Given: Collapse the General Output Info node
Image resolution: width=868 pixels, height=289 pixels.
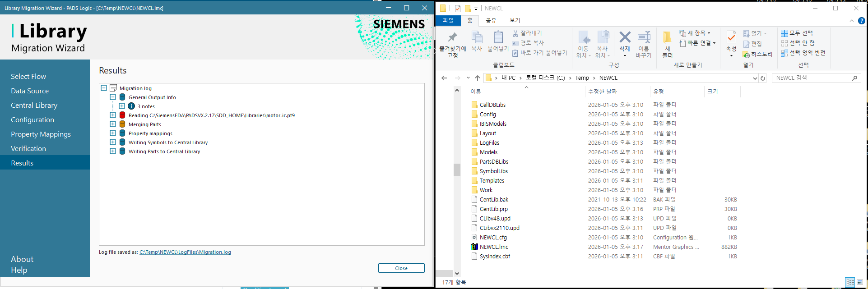Looking at the screenshot, I should coord(113,97).
